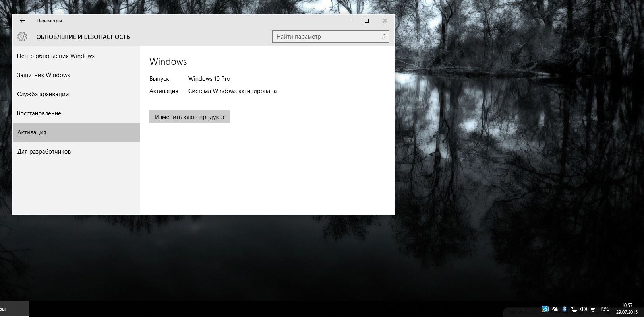Viewport: 644px width, 317px height.
Task: Go to Служба архивации section
Action: click(x=43, y=94)
